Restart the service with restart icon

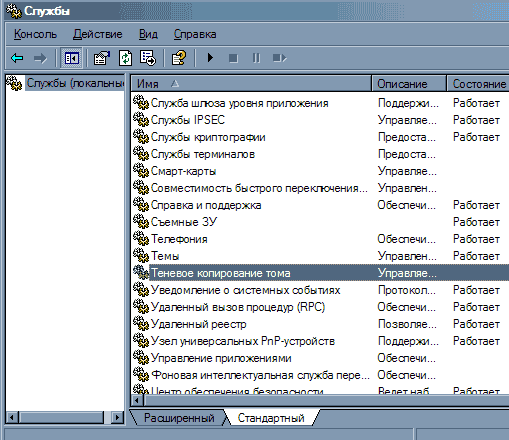(x=279, y=58)
